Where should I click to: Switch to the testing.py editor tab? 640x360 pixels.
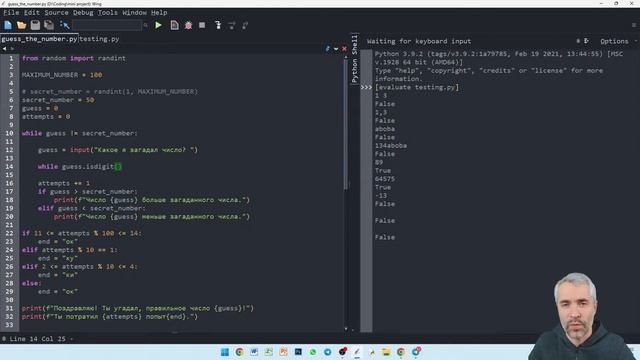[99, 39]
